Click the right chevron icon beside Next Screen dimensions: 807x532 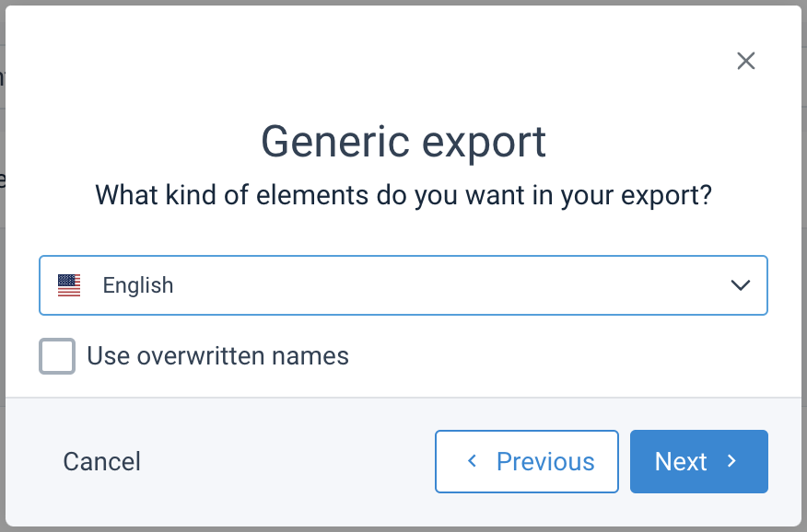click(x=732, y=461)
